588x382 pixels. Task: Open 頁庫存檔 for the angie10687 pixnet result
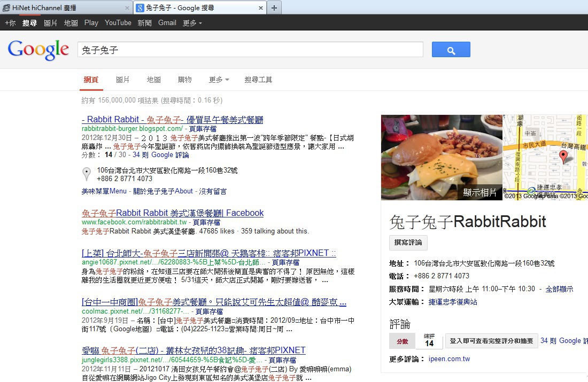click(x=285, y=262)
